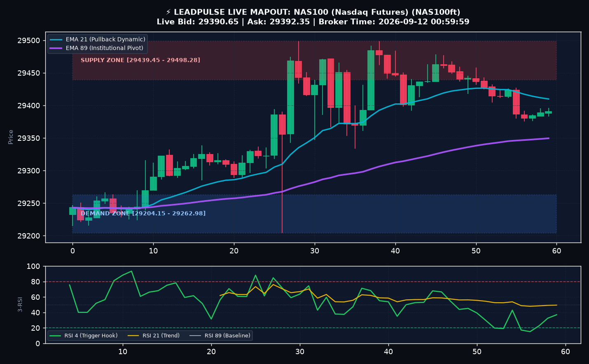Click the lightning bolt icon in the title
The image size is (589, 364).
pos(168,12)
